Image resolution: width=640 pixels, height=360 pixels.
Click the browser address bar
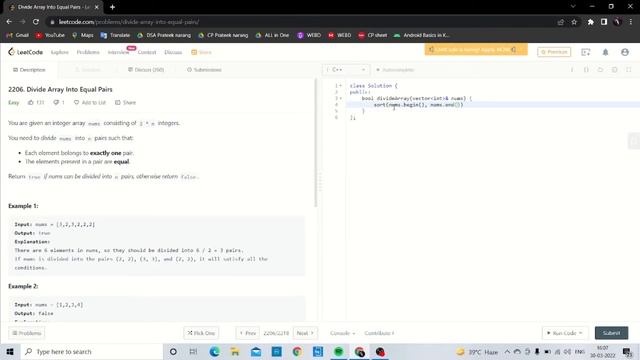302,22
